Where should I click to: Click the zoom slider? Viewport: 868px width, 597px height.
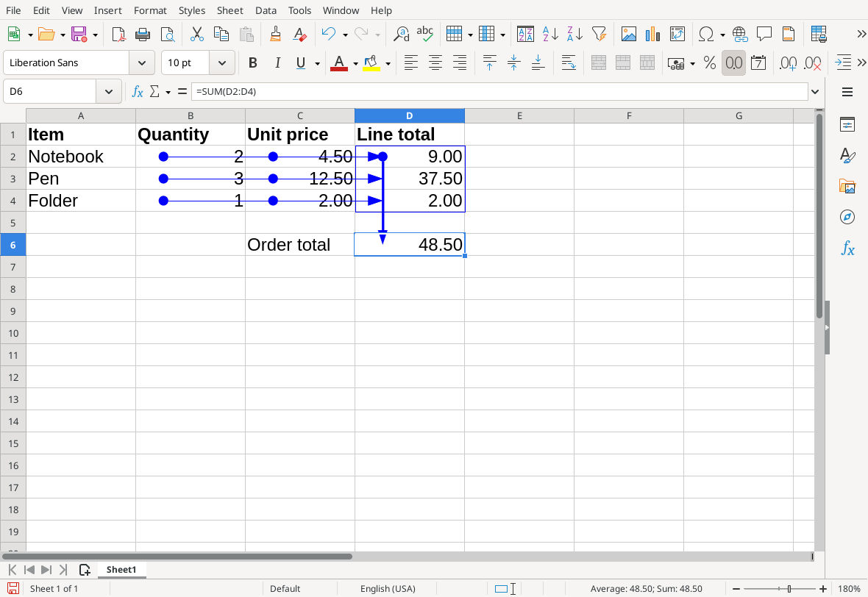point(780,589)
